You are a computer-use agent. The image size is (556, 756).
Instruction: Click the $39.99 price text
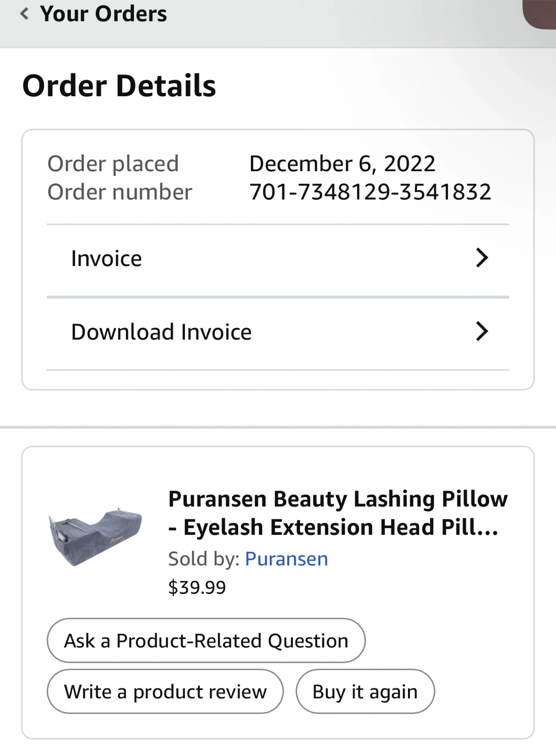[197, 587]
